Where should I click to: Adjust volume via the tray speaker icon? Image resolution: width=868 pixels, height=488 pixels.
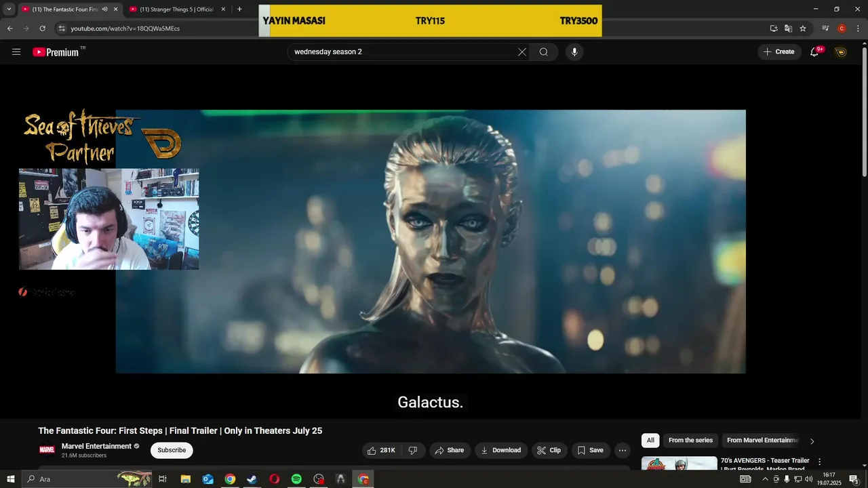pyautogui.click(x=808, y=479)
